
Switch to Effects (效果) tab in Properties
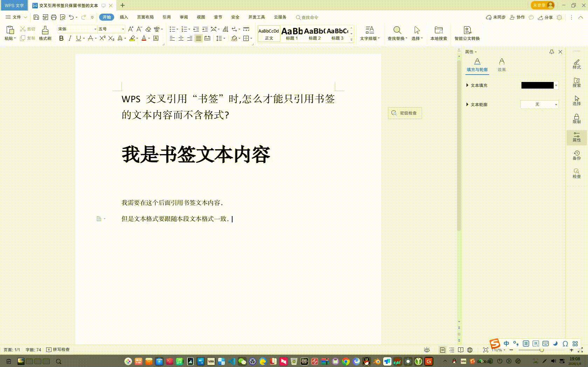click(502, 65)
